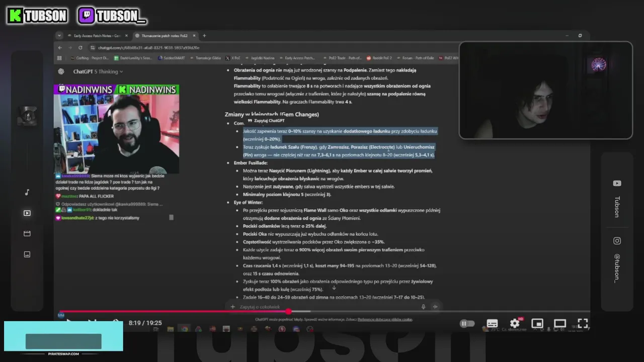Click the clapperboard icon in left overlay
Viewport: 644px width, 362px height.
27,234
